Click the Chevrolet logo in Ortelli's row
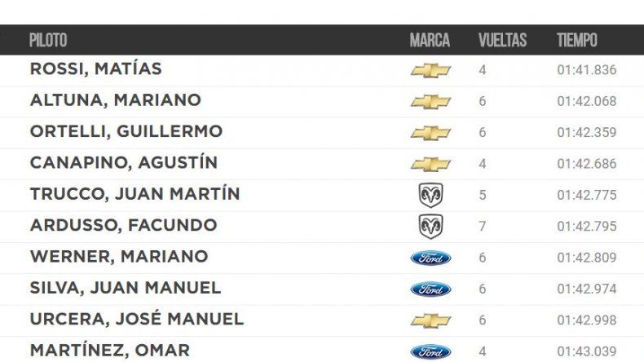The image size is (644, 362). tap(430, 132)
